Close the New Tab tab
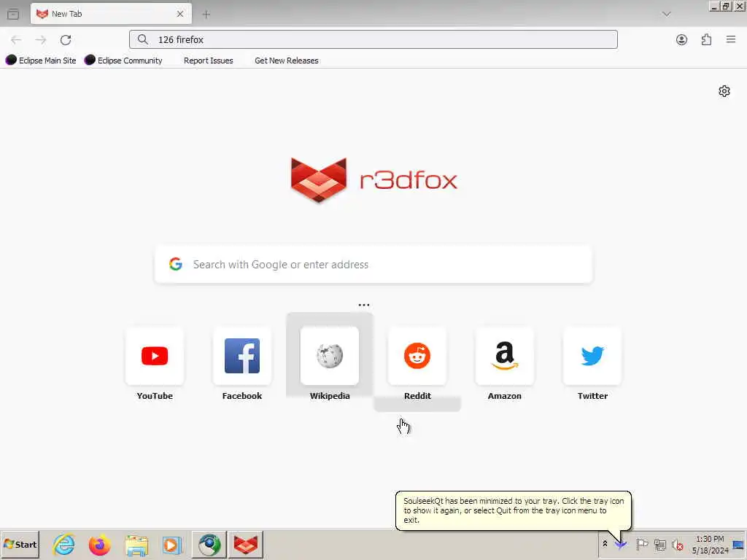Viewport: 747px width, 560px height. coord(180,15)
